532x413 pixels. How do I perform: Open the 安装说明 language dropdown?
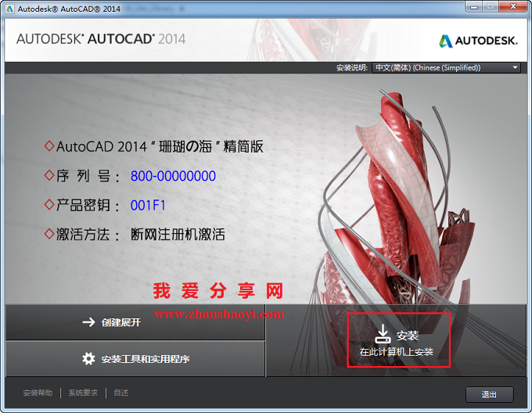click(447, 68)
